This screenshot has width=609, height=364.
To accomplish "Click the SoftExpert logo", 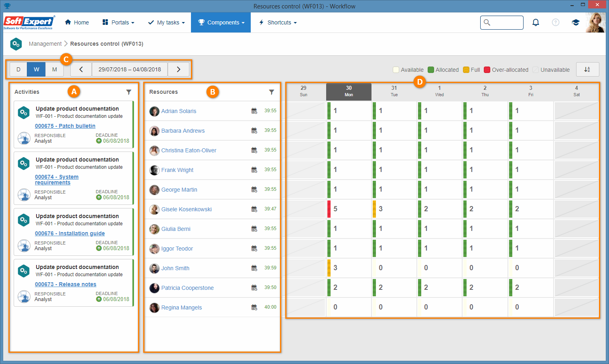I will click(x=28, y=22).
